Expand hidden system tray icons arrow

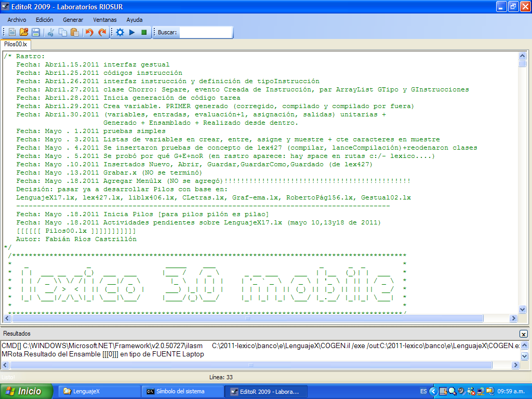point(432,391)
